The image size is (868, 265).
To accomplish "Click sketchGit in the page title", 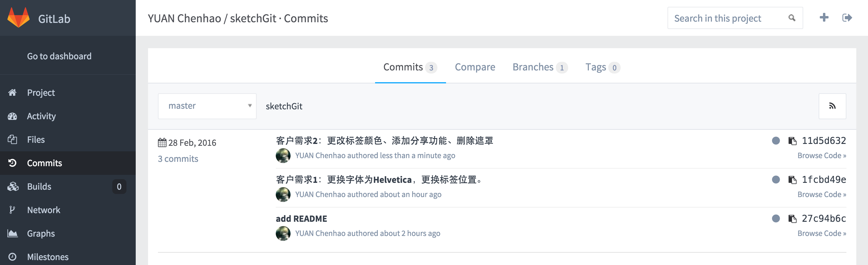I will point(253,18).
